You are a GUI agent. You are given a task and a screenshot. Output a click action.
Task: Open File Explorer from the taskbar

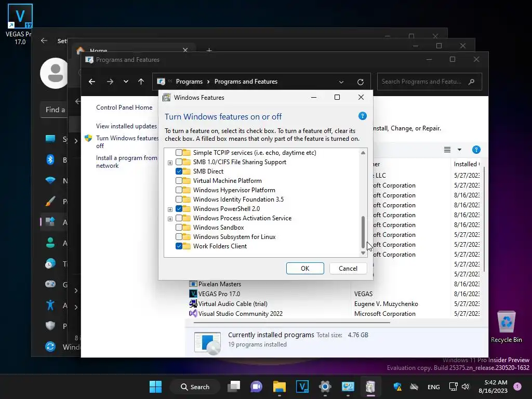(x=279, y=387)
